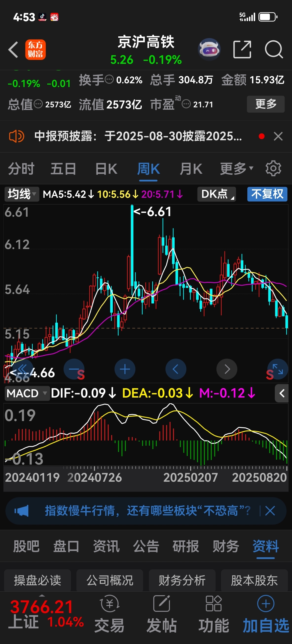This screenshot has height=644, width=292.
Task: Dismiss the 中报预披露 notice
Action: [x=278, y=136]
